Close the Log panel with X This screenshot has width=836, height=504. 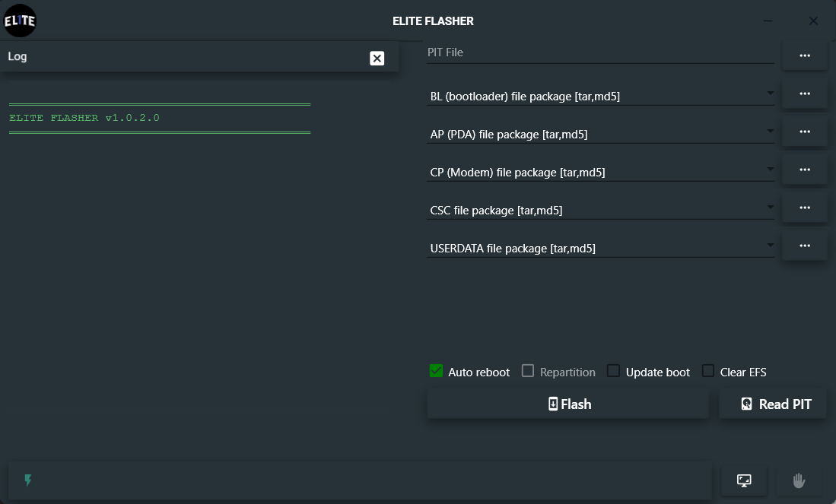click(x=377, y=59)
